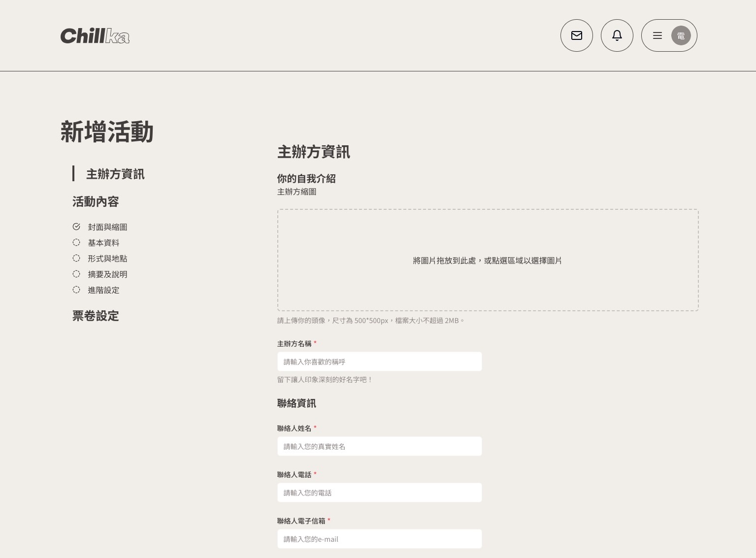Focus the 主辦方名稱 input field
The width and height of the screenshot is (756, 558).
coord(380,361)
